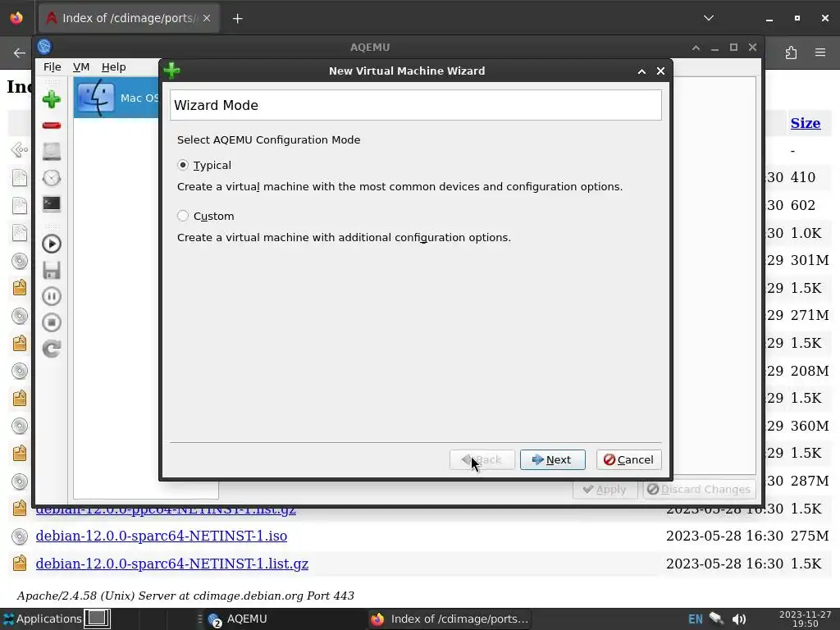Click the volume speaker tray icon
The width and height of the screenshot is (840, 630).
point(739,619)
